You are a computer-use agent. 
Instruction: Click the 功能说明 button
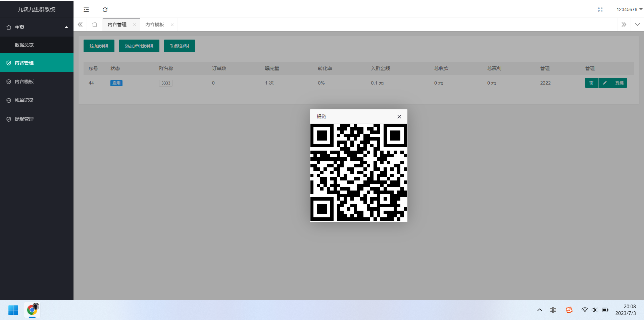pos(180,46)
